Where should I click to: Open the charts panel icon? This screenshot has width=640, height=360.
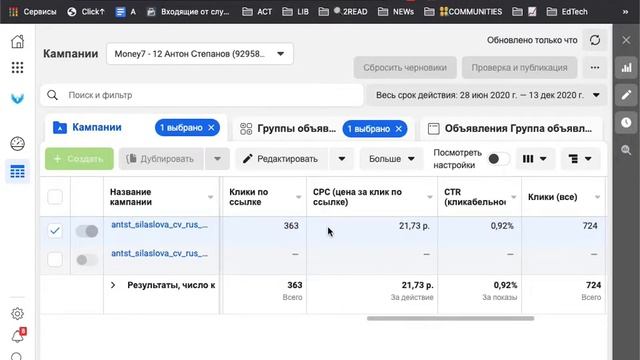(x=626, y=68)
